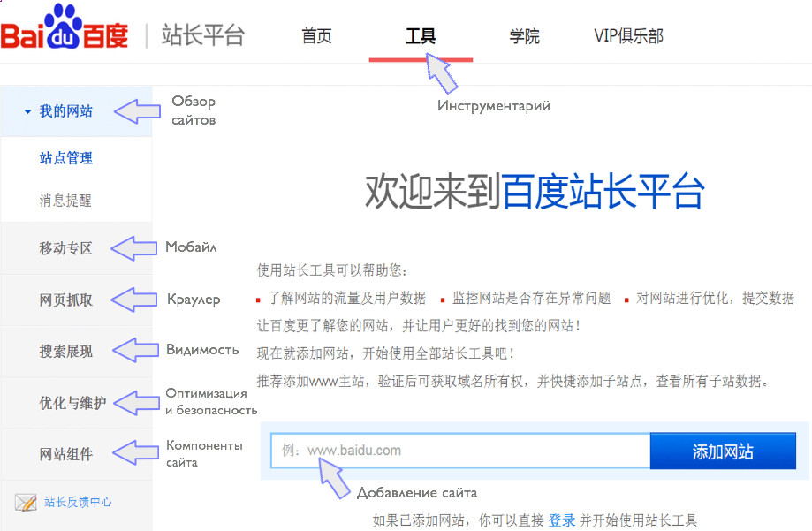812x531 pixels.
Task: Open 网页抓取 section
Action: click(65, 300)
